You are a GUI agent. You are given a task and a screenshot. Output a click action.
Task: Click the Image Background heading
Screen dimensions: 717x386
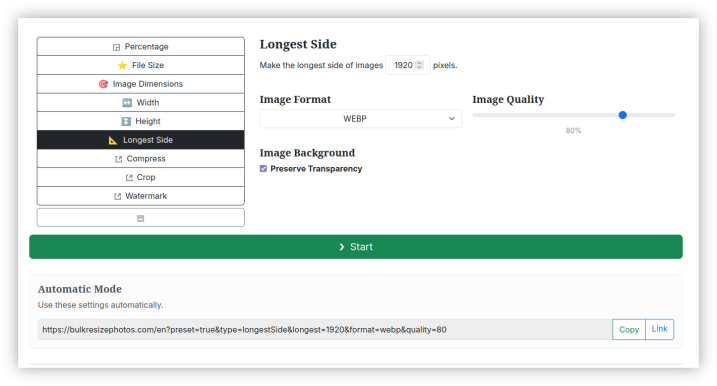tap(307, 153)
